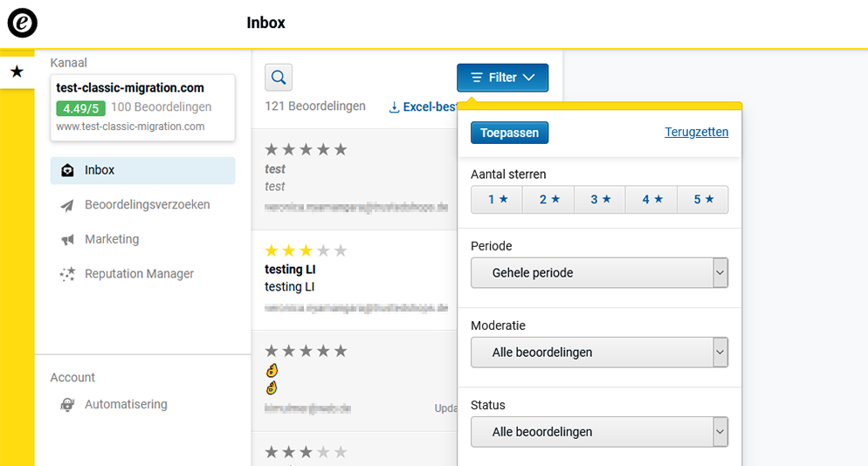Filter by 3 stars
This screenshot has height=466, width=868.
click(x=600, y=200)
